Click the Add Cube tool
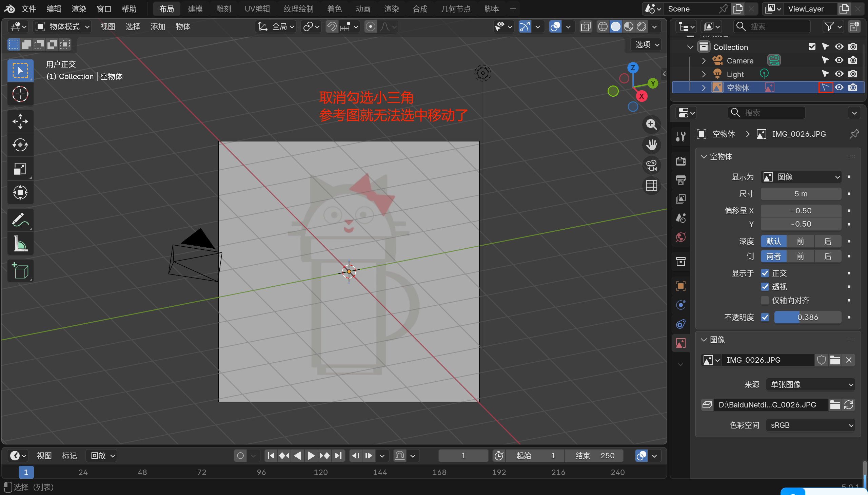This screenshot has height=495, width=868. [x=20, y=271]
